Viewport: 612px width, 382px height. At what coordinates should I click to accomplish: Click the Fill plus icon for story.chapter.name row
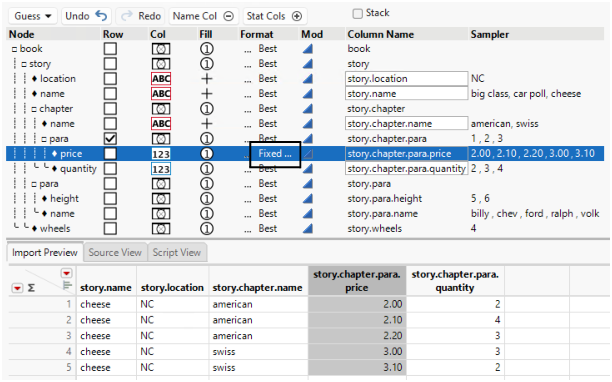point(206,124)
